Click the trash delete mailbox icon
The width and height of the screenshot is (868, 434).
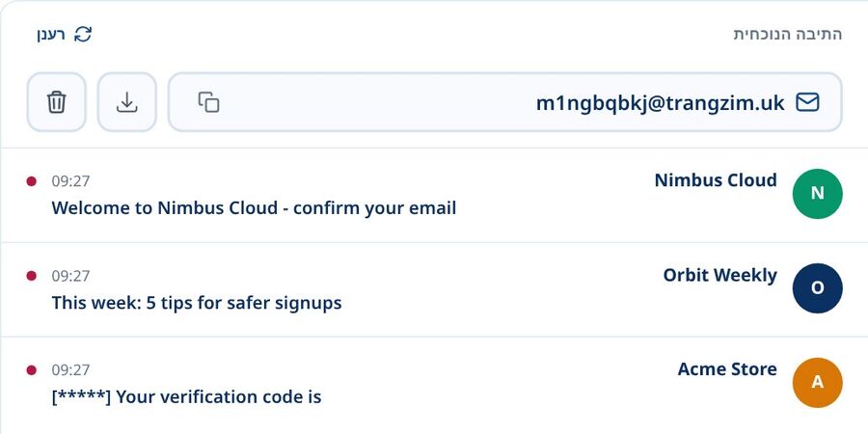(x=57, y=102)
